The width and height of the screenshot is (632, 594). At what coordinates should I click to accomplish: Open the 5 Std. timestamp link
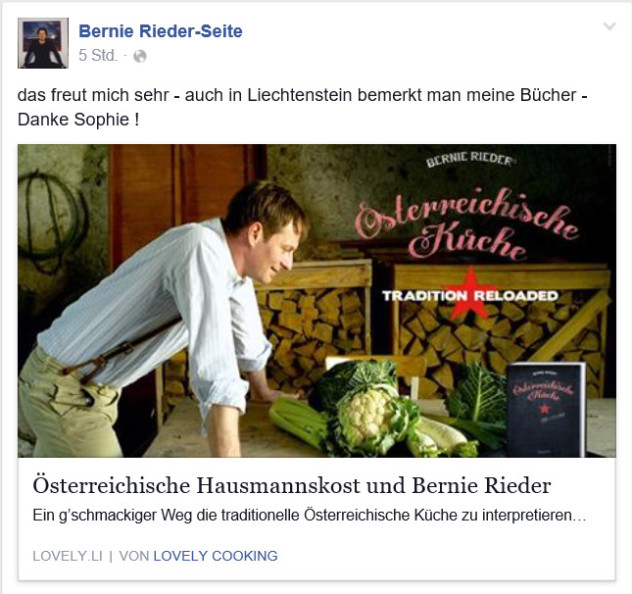click(x=98, y=56)
